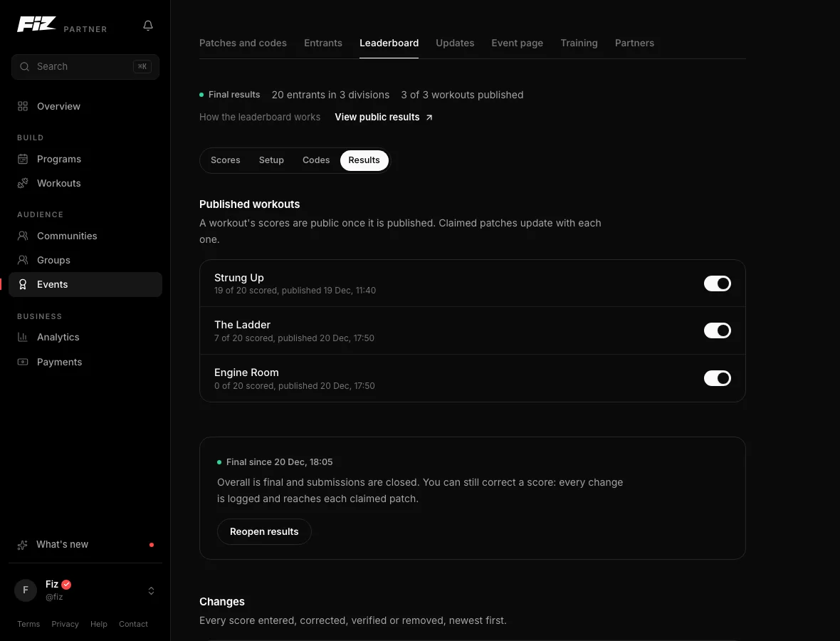This screenshot has width=840, height=641.
Task: Click the Fiz account avatar
Action: pyautogui.click(x=25, y=590)
